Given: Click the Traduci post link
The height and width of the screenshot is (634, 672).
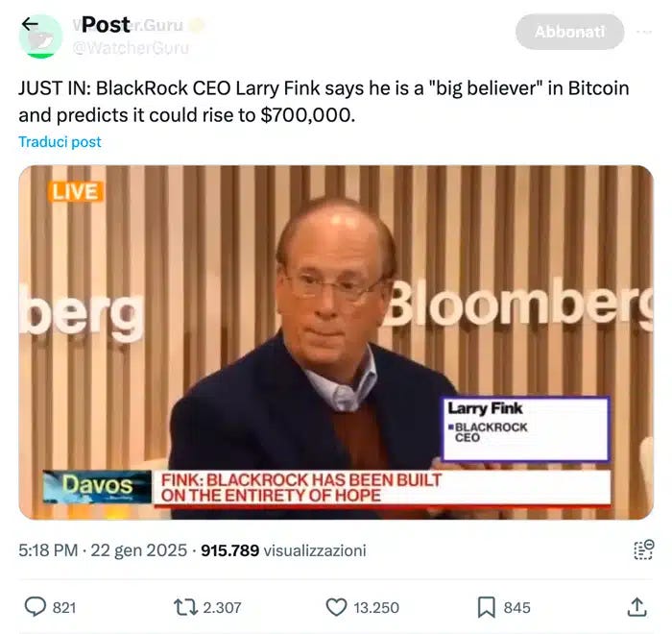Looking at the screenshot, I should tap(60, 142).
